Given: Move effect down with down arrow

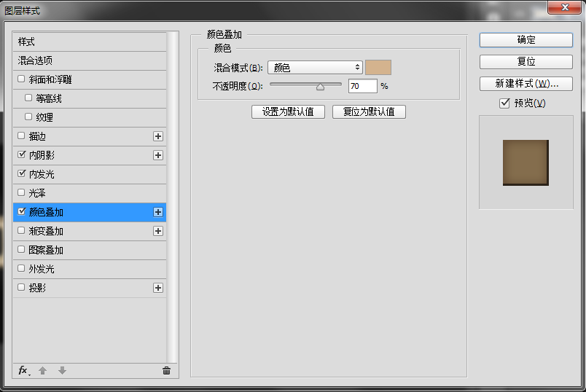Looking at the screenshot, I should pos(62,370).
